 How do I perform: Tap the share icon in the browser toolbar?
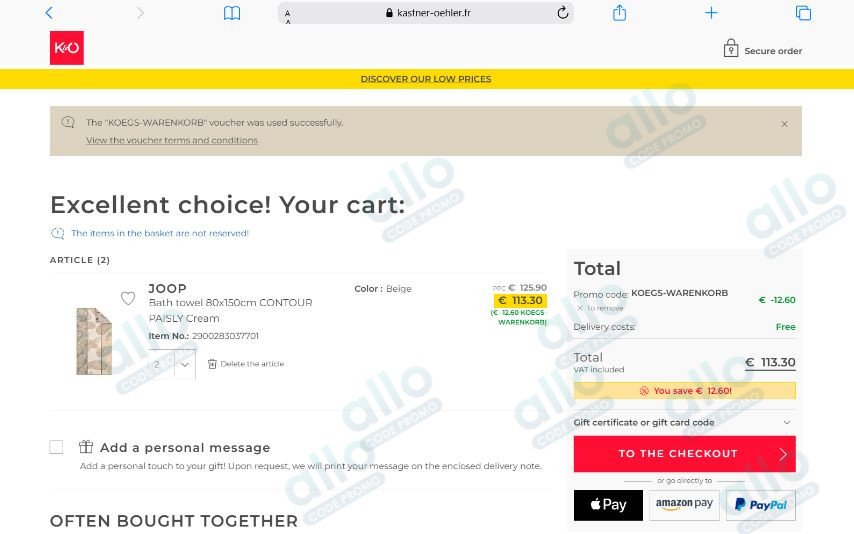[619, 13]
